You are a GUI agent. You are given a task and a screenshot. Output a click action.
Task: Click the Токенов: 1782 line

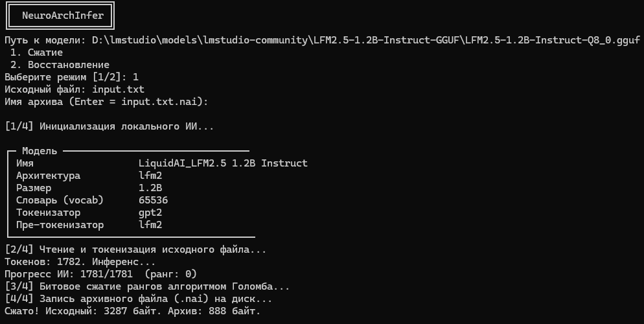point(80,262)
